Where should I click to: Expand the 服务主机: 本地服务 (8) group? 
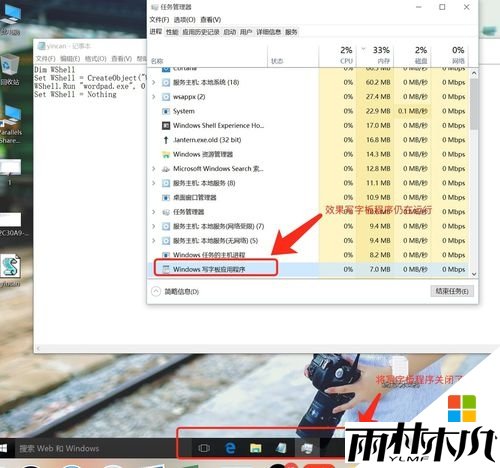coord(154,183)
